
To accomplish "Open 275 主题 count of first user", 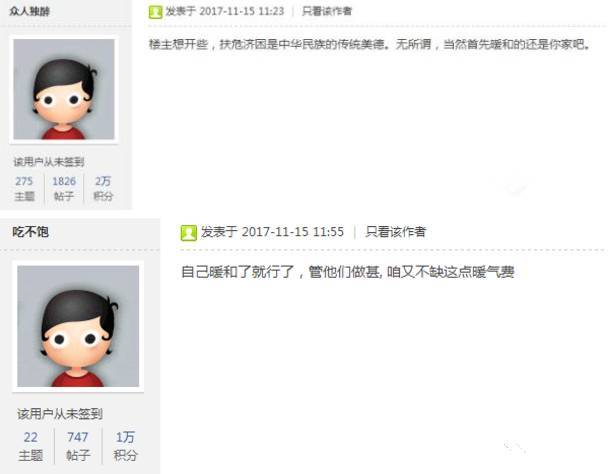I will [x=24, y=188].
